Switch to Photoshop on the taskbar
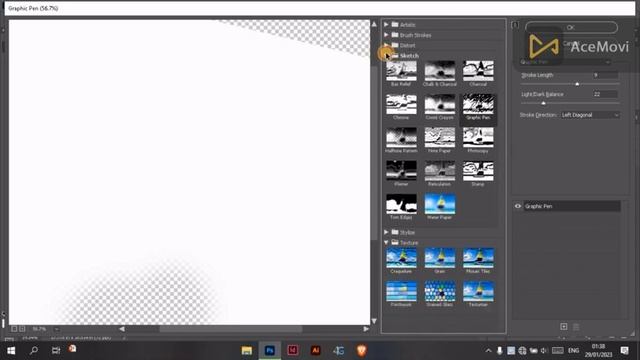The image size is (640, 360). (270, 351)
